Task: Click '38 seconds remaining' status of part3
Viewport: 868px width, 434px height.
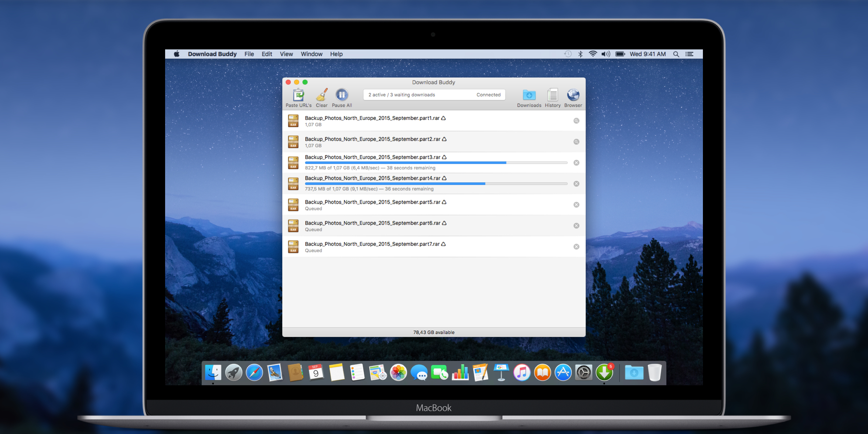Action: [411, 168]
